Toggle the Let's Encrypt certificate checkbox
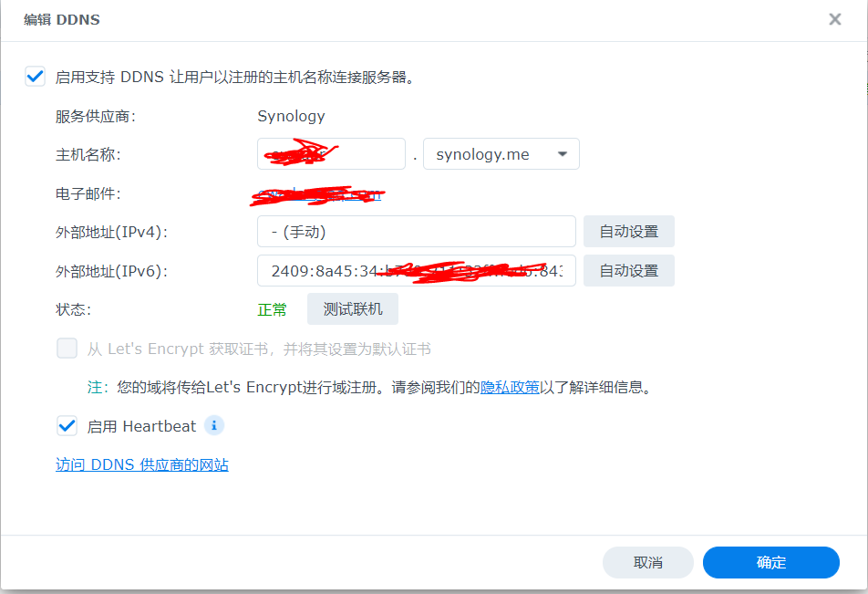This screenshot has height=594, width=868. click(x=67, y=349)
